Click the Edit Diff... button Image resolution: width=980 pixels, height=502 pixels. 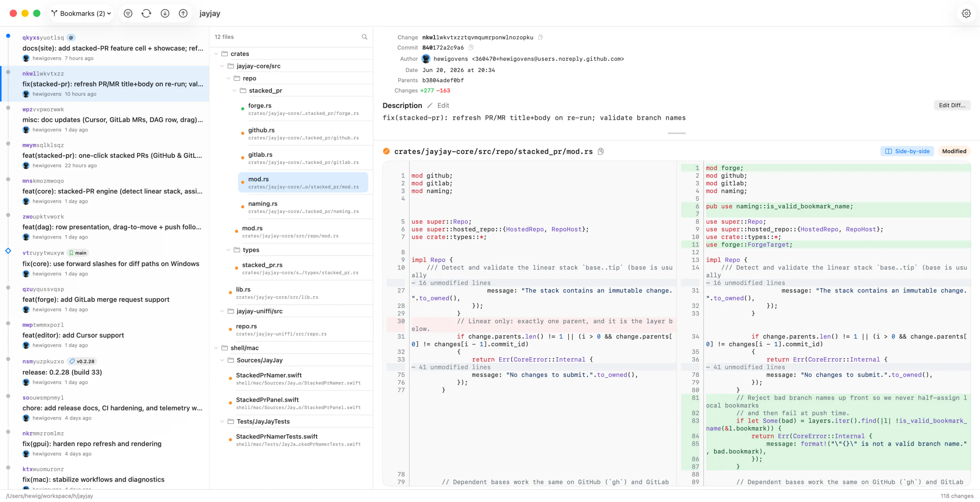pos(952,105)
